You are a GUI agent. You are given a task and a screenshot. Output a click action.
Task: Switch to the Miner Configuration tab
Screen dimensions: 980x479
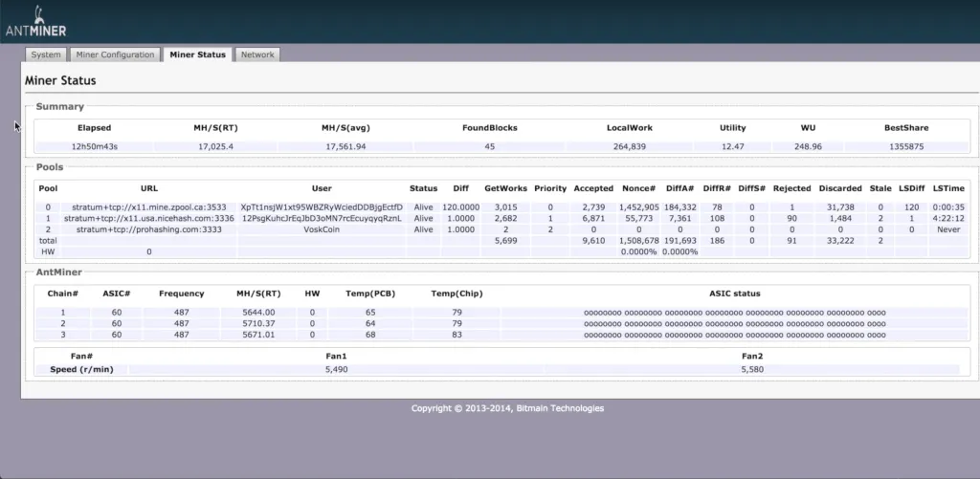tap(115, 54)
